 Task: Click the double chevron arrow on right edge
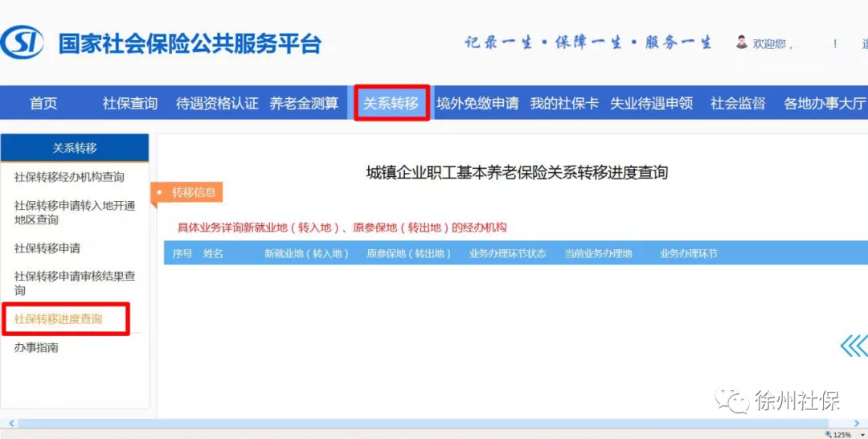(x=853, y=346)
